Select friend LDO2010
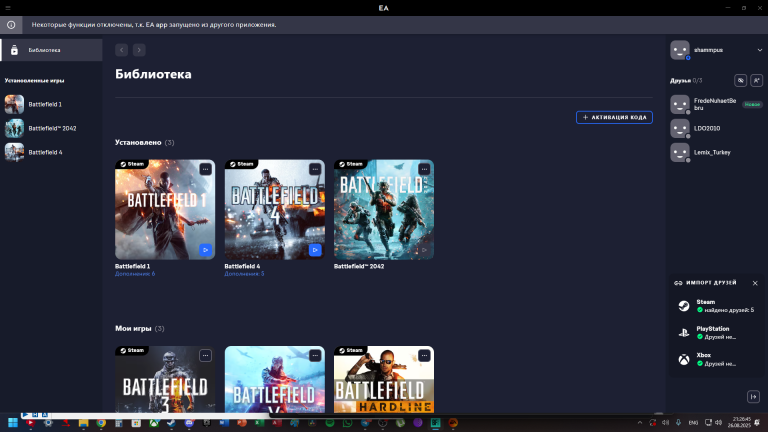 pyautogui.click(x=717, y=128)
